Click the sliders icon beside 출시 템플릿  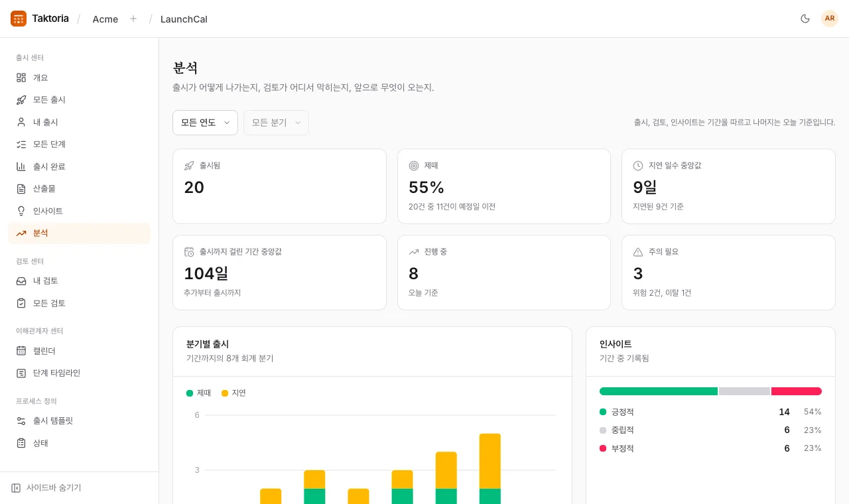[21, 420]
